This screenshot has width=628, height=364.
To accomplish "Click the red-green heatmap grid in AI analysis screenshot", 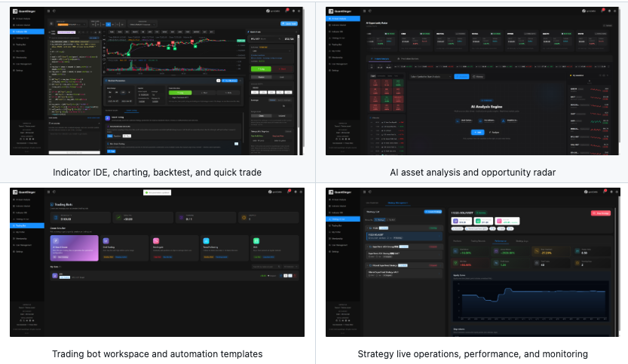I will (387, 95).
